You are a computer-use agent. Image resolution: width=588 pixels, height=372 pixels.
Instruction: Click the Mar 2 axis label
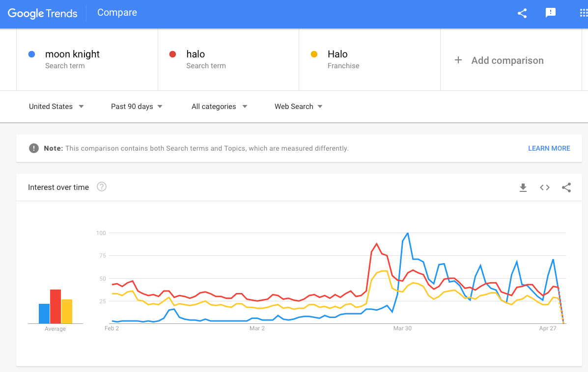click(x=257, y=328)
